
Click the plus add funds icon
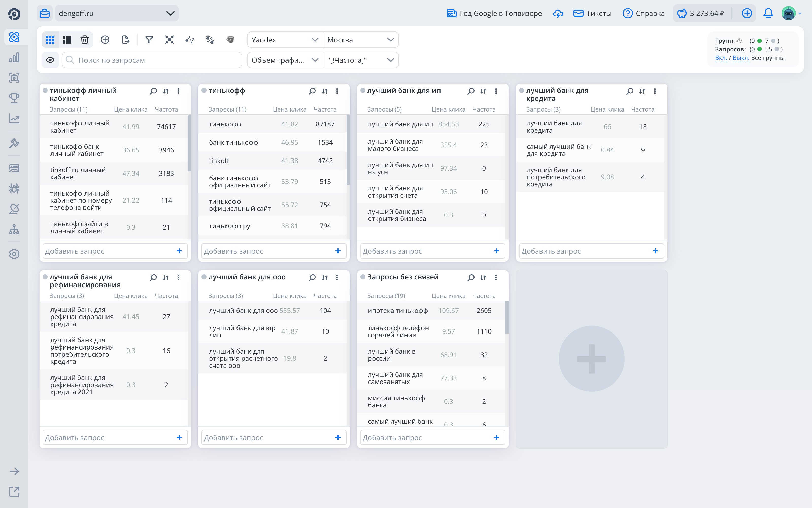coord(747,13)
